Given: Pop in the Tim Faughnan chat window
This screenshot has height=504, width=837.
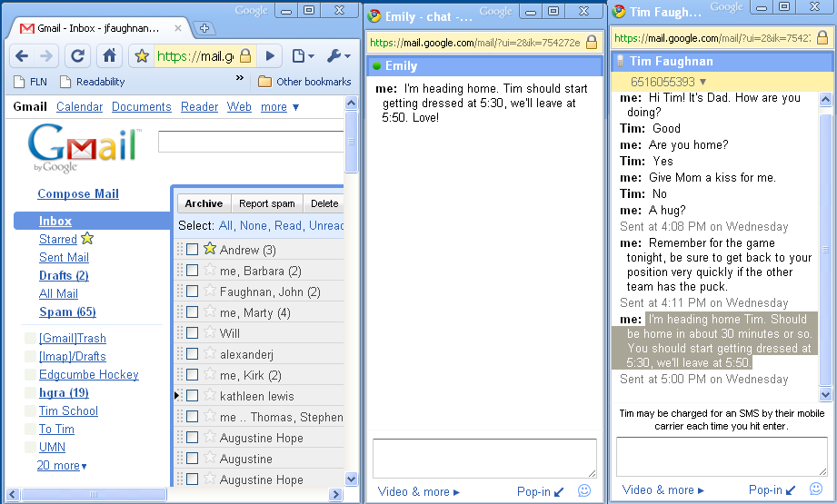Looking at the screenshot, I should point(772,489).
